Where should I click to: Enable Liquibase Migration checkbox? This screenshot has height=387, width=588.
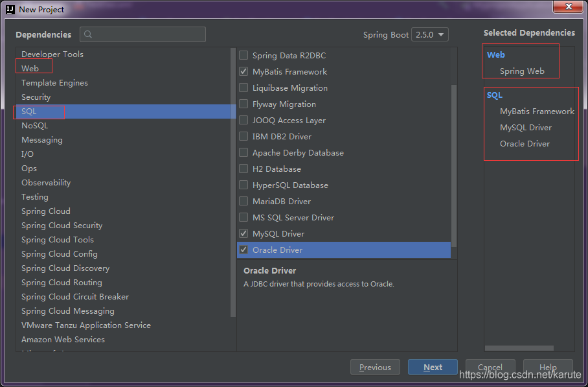[x=243, y=88]
